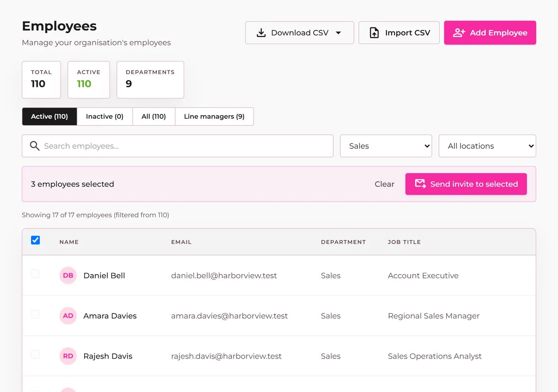This screenshot has width=558, height=392.
Task: Click the Add Employee button
Action: click(x=490, y=33)
